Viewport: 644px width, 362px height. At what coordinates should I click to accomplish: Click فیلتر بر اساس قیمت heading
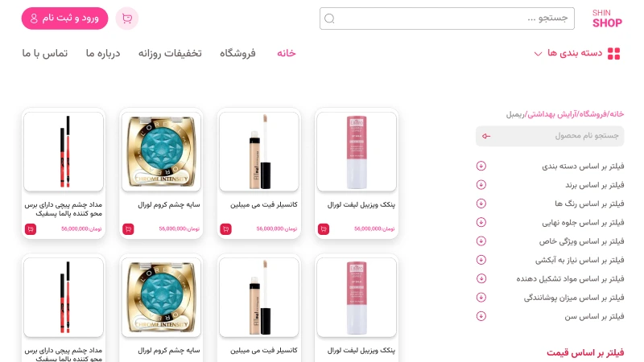pyautogui.click(x=585, y=352)
